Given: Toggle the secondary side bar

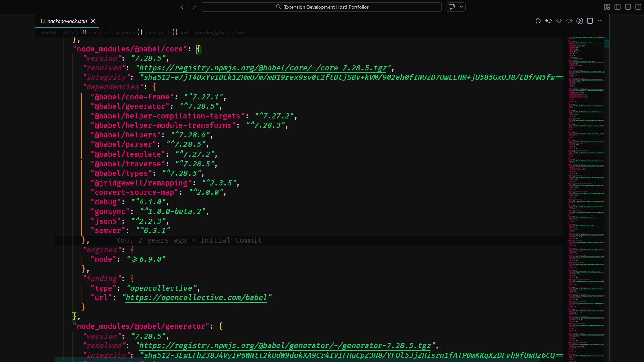Looking at the screenshot, I should click(639, 7).
